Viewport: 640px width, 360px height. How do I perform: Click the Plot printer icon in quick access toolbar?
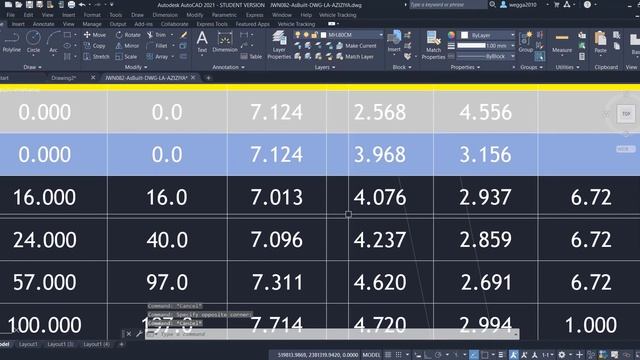tap(71, 5)
